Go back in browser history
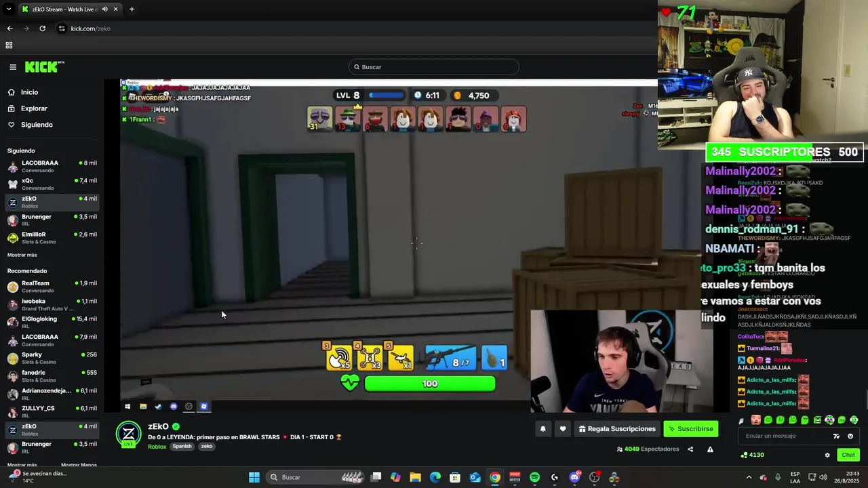 [9, 28]
